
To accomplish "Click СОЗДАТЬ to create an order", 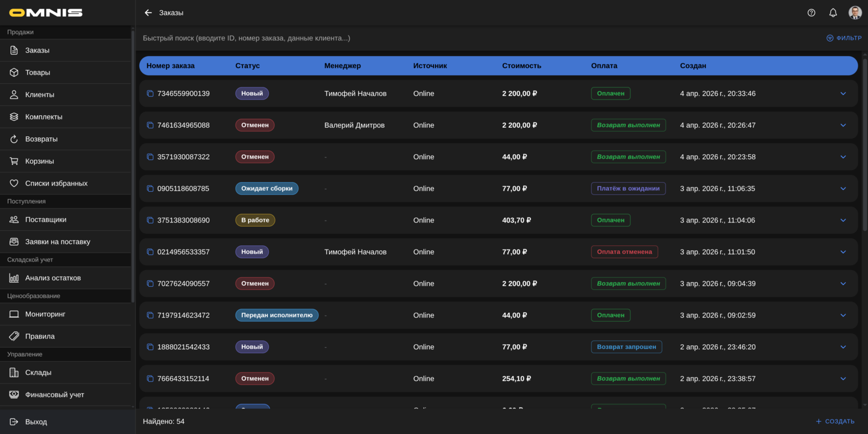I will pos(835,421).
